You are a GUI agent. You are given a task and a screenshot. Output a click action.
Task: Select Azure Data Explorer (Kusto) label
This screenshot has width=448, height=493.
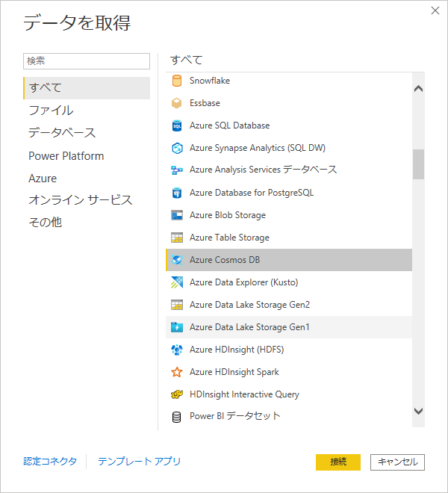point(243,282)
